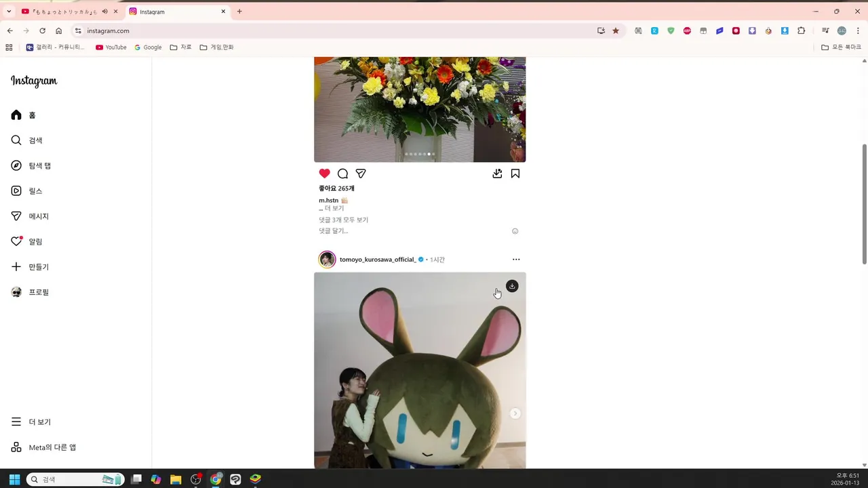Go back in browser history
Image resolution: width=868 pixels, height=488 pixels.
9,30
